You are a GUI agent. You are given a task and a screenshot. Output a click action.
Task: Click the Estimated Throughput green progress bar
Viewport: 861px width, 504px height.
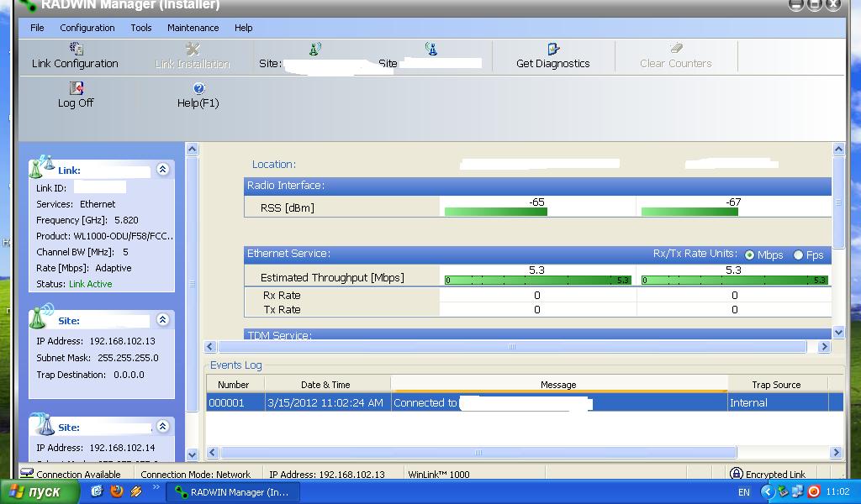(x=538, y=280)
